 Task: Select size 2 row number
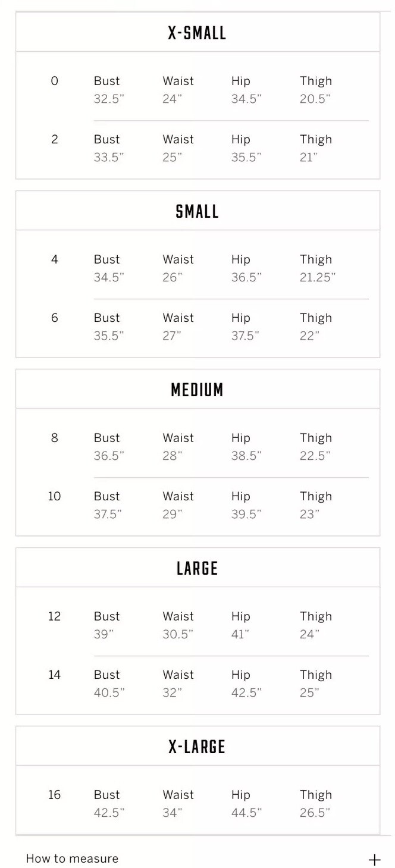pos(55,139)
